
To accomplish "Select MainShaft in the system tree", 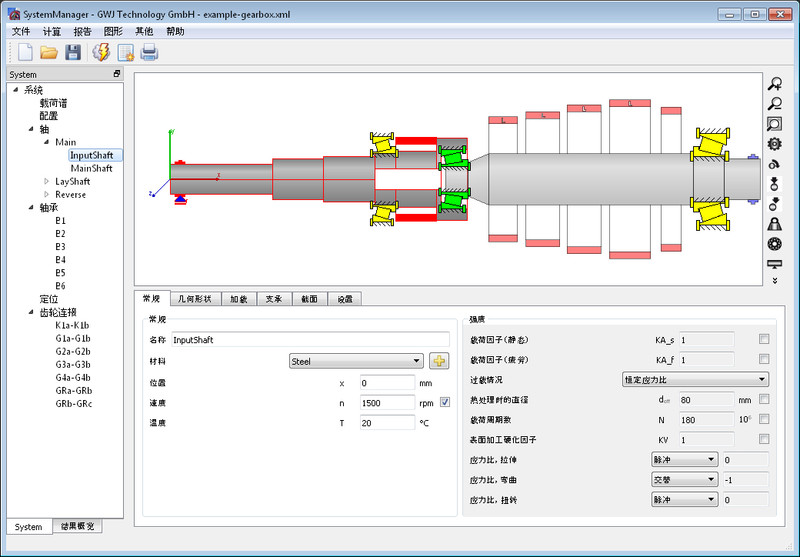I will coord(91,168).
